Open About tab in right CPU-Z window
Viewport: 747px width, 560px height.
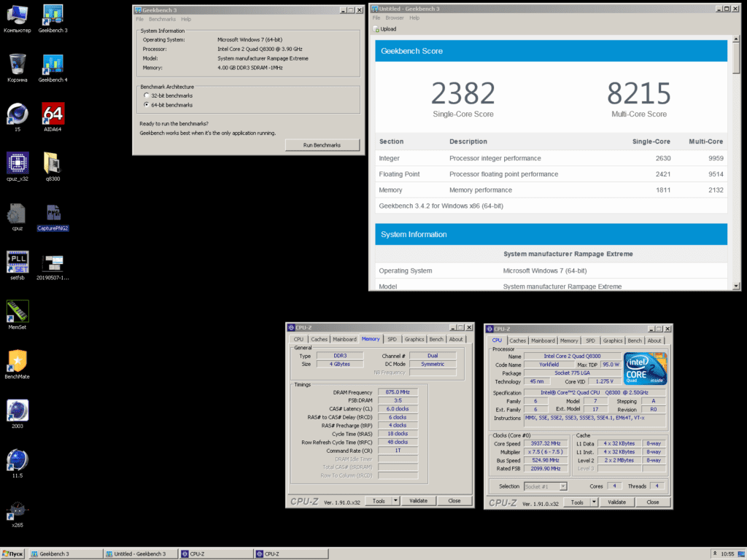(x=654, y=341)
